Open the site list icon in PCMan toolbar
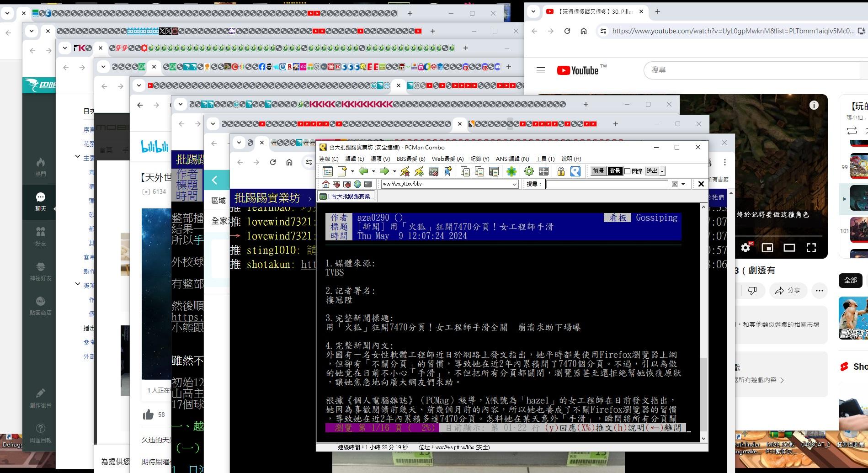 [x=327, y=171]
